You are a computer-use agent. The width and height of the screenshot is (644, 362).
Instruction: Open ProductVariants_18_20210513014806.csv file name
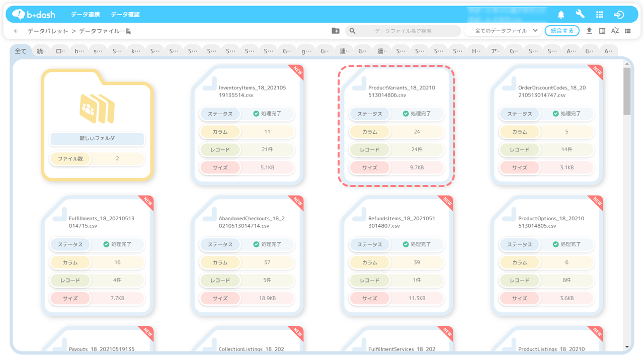(x=401, y=91)
